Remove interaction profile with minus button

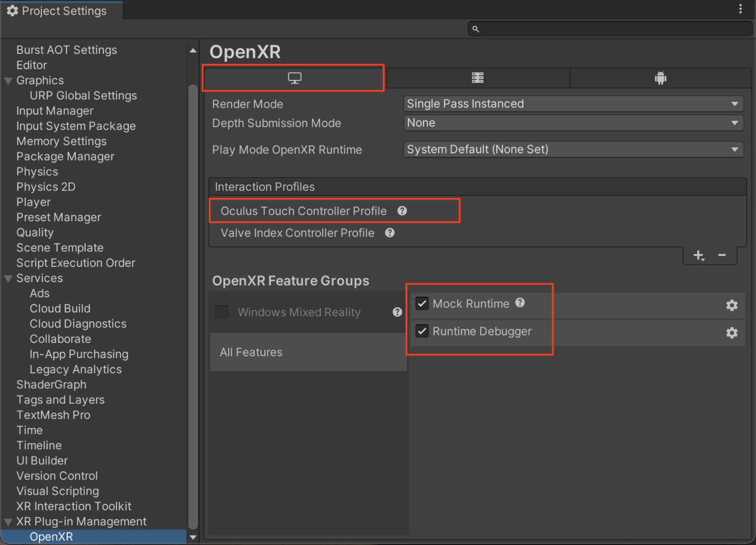722,256
